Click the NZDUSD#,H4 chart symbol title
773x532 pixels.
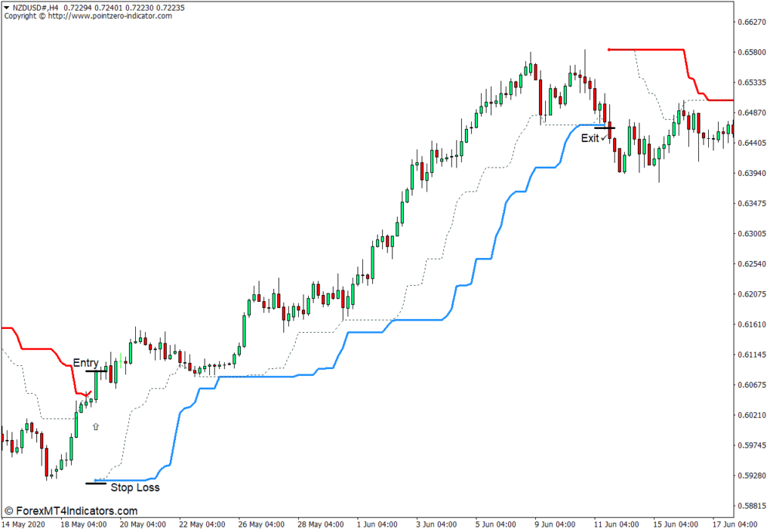[x=38, y=8]
